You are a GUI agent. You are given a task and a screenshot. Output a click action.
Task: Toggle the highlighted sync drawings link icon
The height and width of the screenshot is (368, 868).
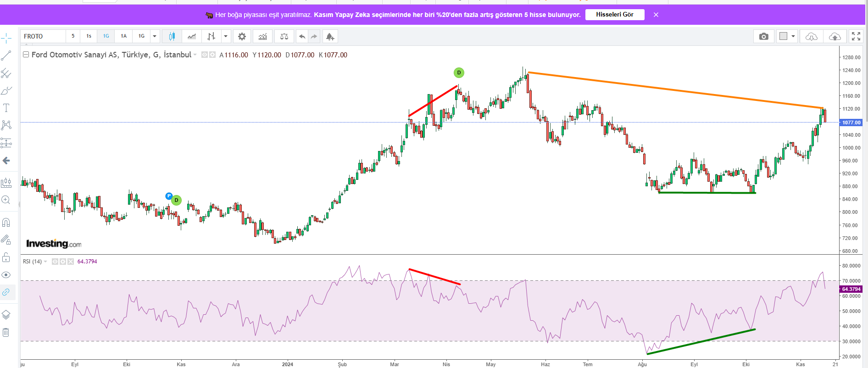6,292
